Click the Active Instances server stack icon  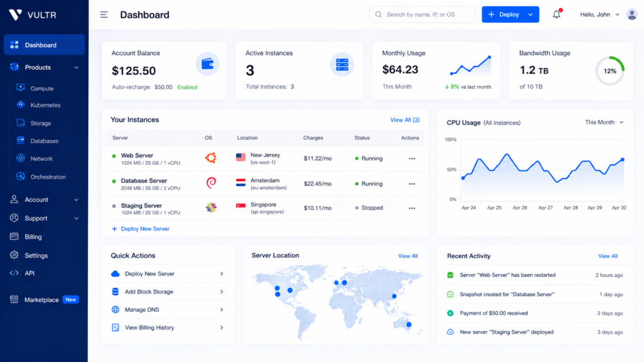[341, 65]
